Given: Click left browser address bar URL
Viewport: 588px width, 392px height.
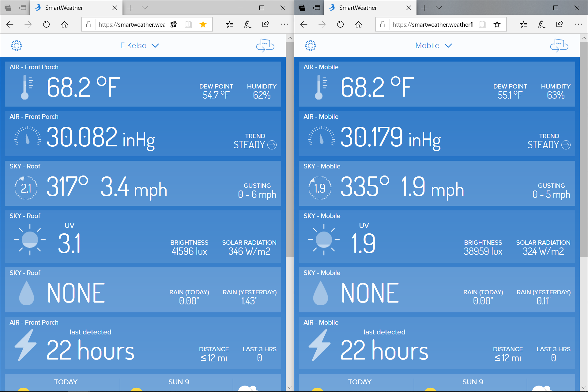Looking at the screenshot, I should [132, 24].
